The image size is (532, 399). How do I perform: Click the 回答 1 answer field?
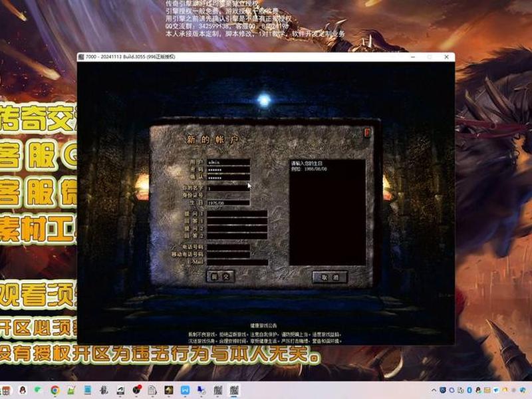click(237, 221)
